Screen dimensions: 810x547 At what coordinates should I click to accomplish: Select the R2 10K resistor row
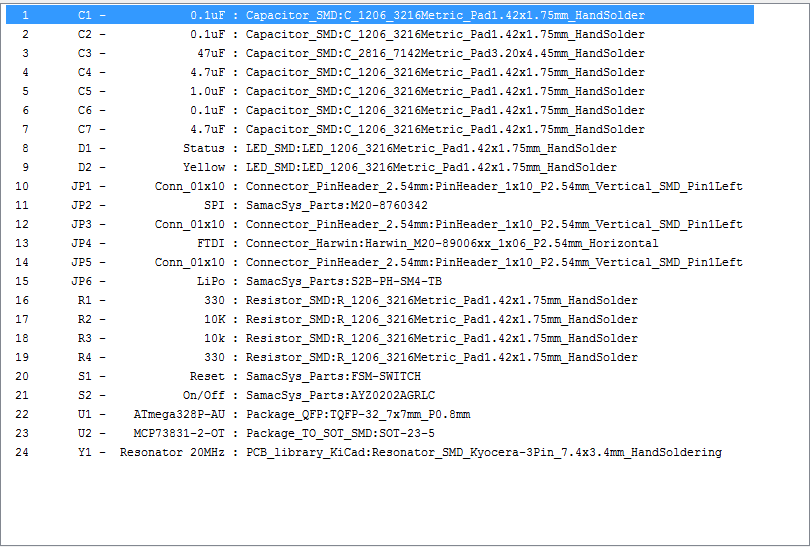pyautogui.click(x=380, y=319)
